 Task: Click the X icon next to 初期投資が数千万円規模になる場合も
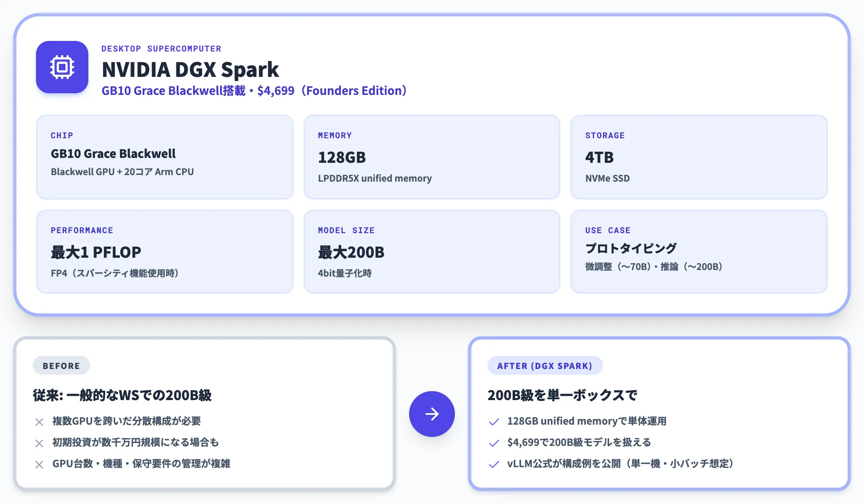[x=39, y=443]
